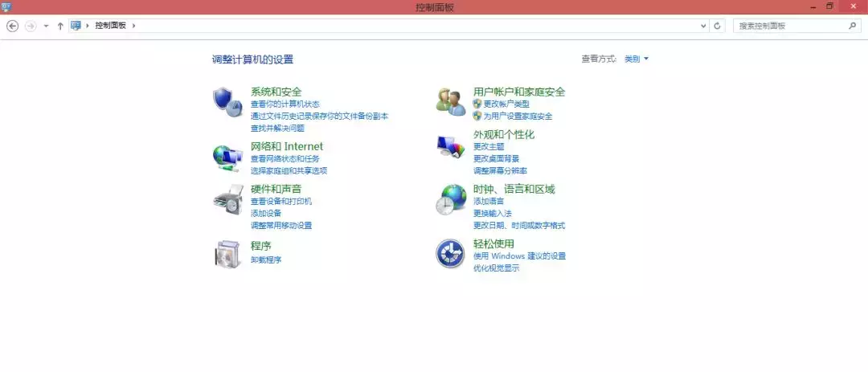Click 查看网络状态和任务 link
Screen dimensions: 868x372
[285, 158]
